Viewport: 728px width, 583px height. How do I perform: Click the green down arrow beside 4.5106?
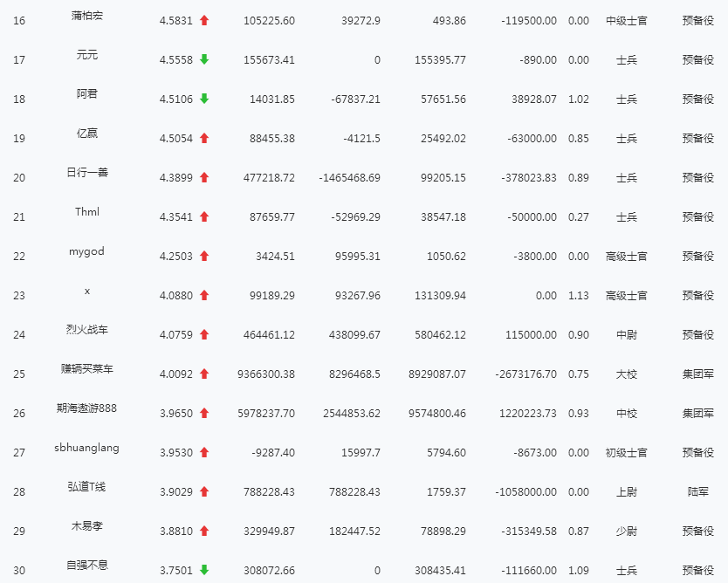pos(204,99)
